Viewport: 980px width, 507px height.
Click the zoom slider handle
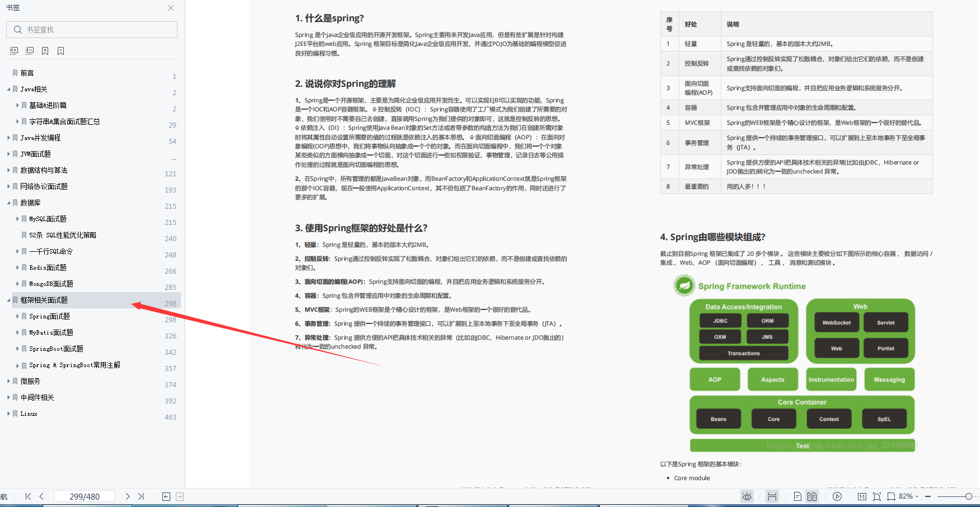click(969, 496)
